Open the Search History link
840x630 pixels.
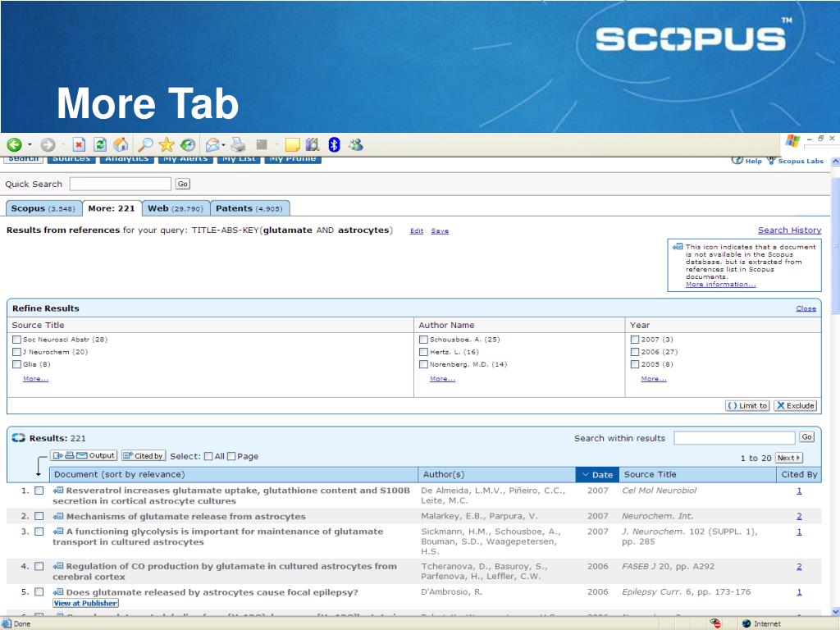[x=790, y=230]
